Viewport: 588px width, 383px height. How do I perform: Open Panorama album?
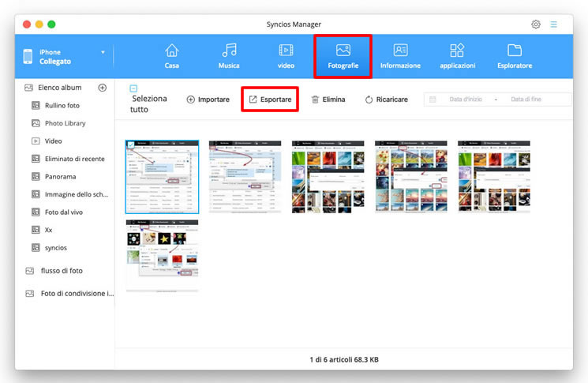(x=60, y=176)
